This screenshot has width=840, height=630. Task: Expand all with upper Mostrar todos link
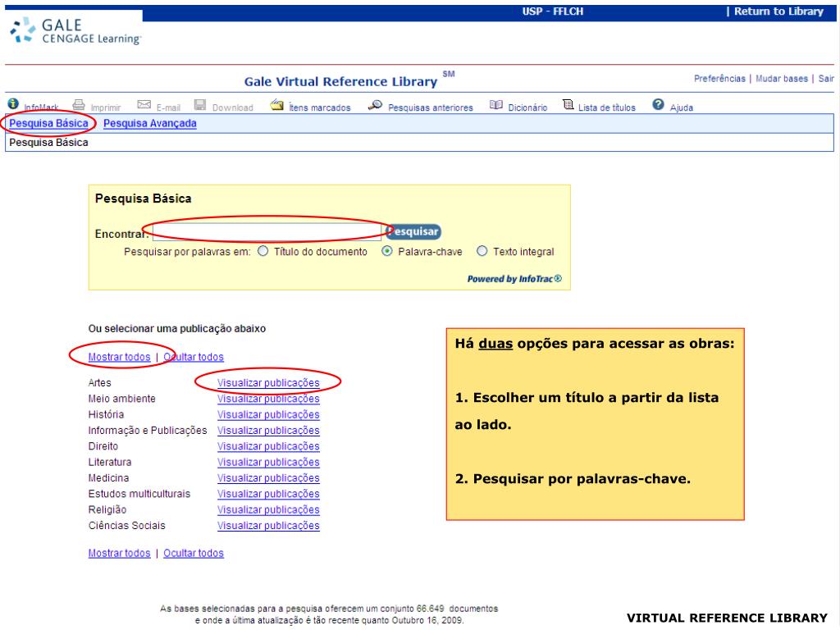[x=120, y=357]
